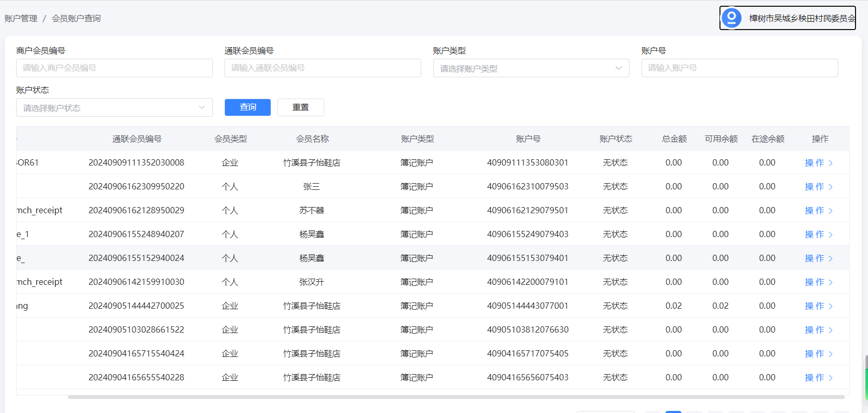The image size is (868, 413).
Task: Select member number 20240904165655540228
Action: click(137, 377)
